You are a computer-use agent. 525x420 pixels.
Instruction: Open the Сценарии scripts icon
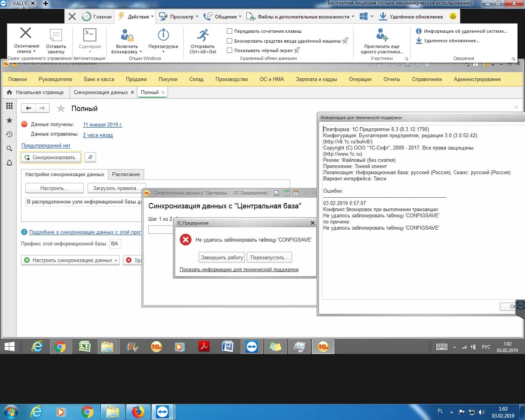pos(89,35)
